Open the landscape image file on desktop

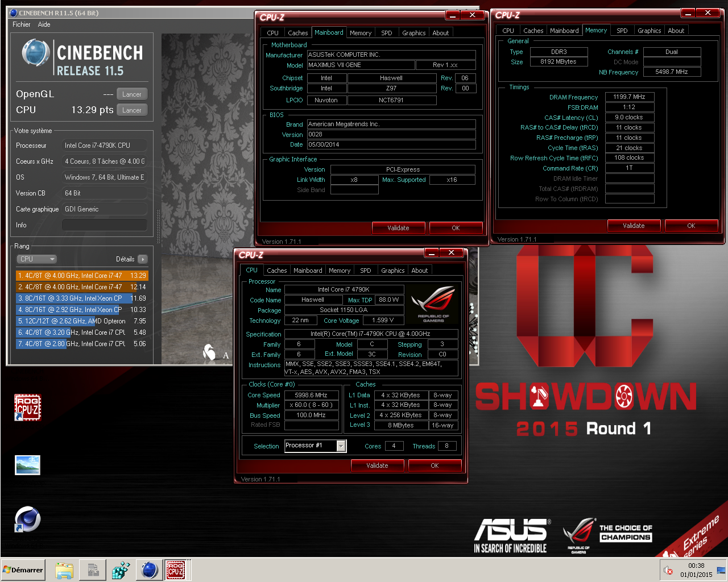click(27, 465)
